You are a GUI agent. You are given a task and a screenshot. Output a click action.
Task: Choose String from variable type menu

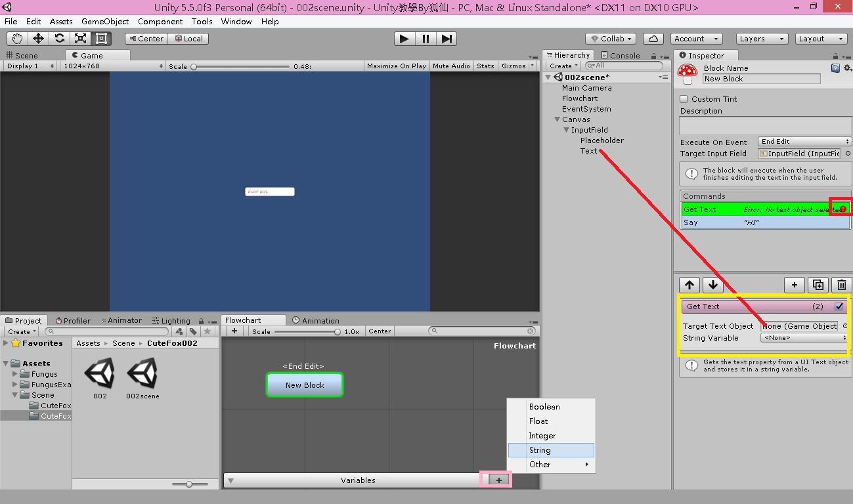click(x=551, y=450)
